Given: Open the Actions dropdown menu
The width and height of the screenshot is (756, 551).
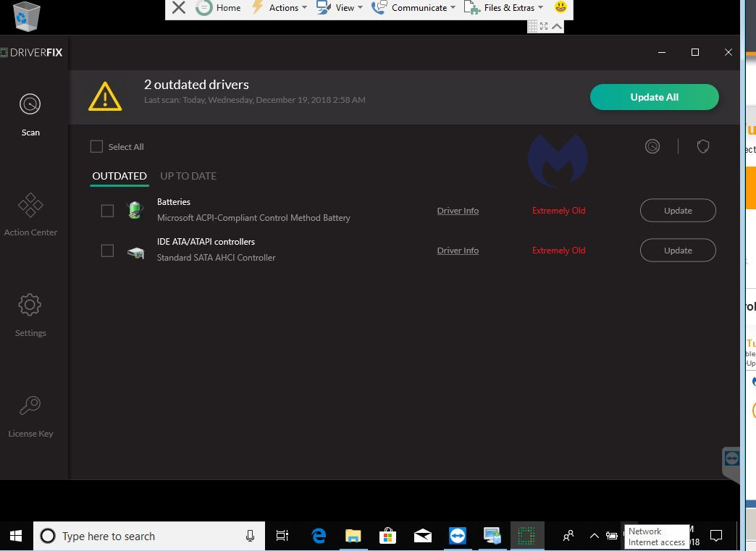Looking at the screenshot, I should 280,8.
